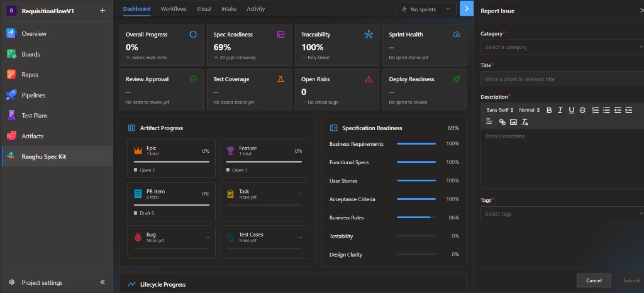Image resolution: width=644 pixels, height=293 pixels.
Task: Decrease indent in the description editor
Action: [618, 110]
